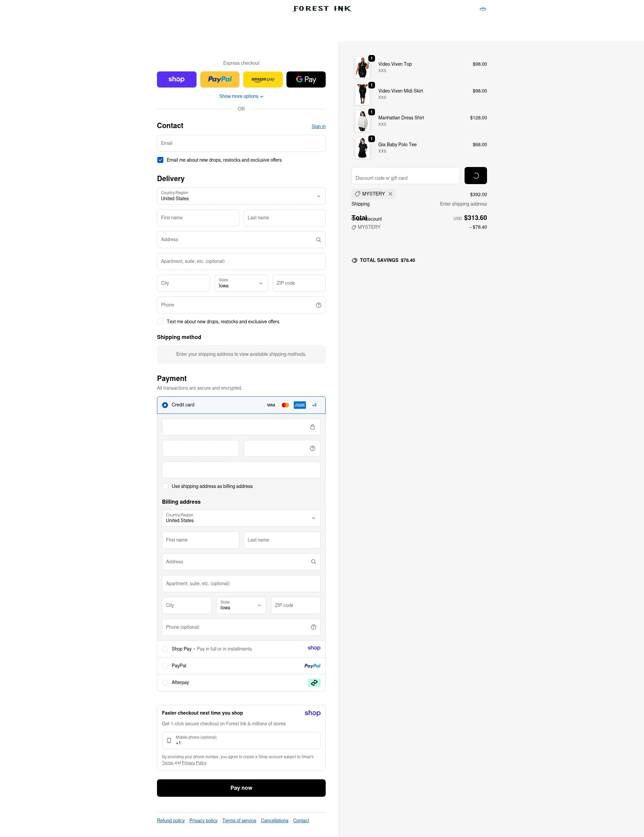Open the shopping bag order summary icon

tap(483, 8)
